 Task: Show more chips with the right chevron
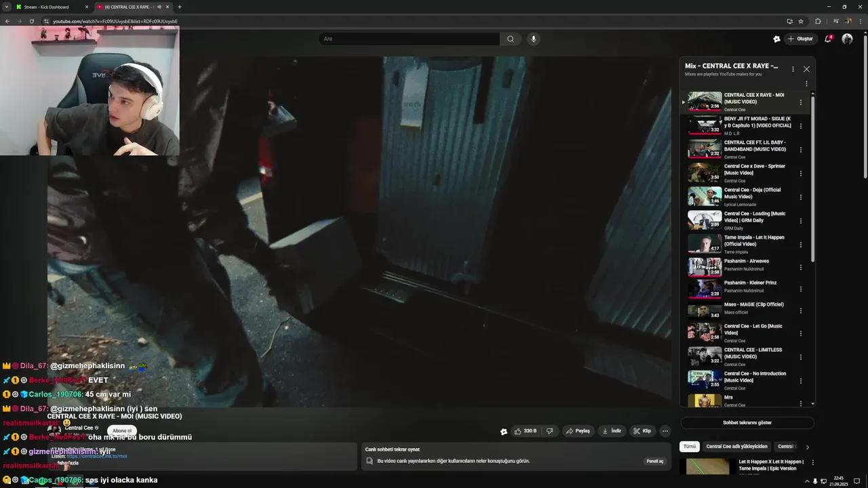[x=807, y=447]
